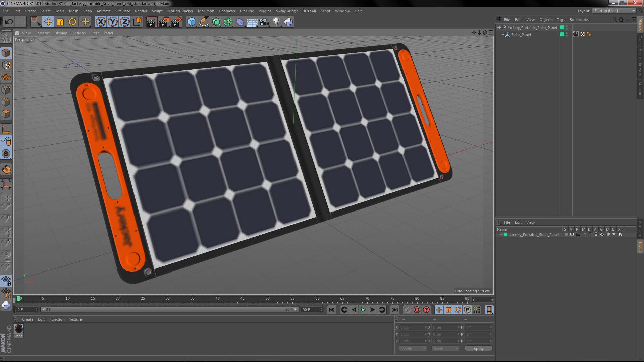Click the Scale dropdown next to World
The height and width of the screenshot is (362, 644).
[x=444, y=348]
